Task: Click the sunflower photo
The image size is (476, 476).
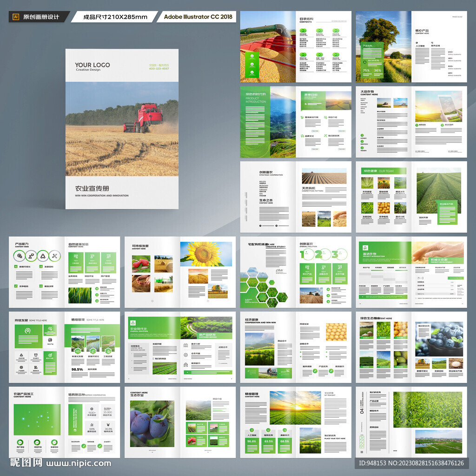Action: click(x=206, y=254)
